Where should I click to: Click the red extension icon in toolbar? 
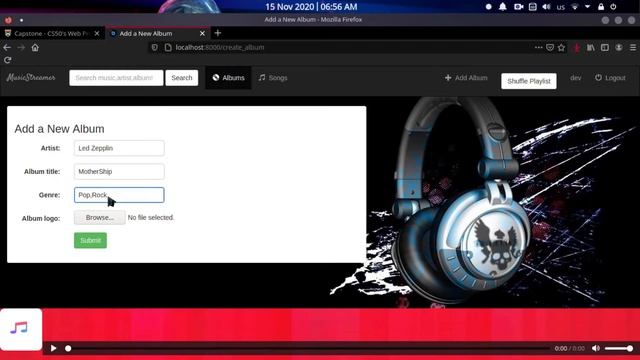576,48
